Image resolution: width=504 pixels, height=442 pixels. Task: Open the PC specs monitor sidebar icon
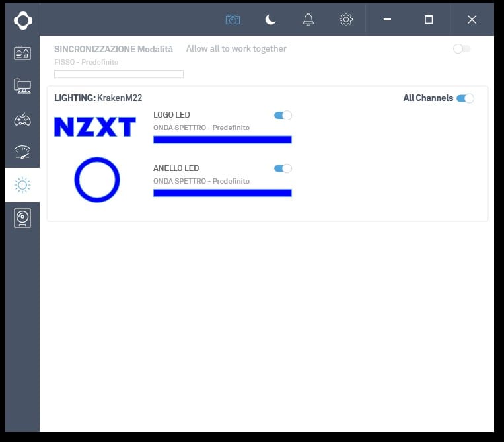point(22,86)
